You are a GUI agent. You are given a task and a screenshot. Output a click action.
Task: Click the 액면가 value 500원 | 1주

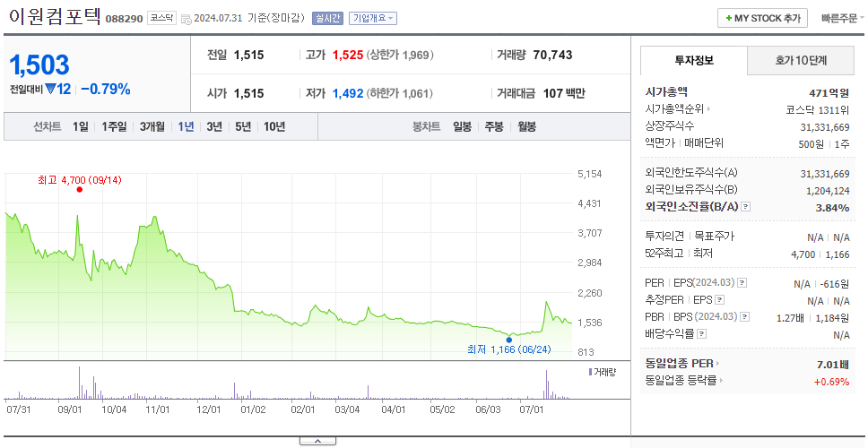point(826,143)
